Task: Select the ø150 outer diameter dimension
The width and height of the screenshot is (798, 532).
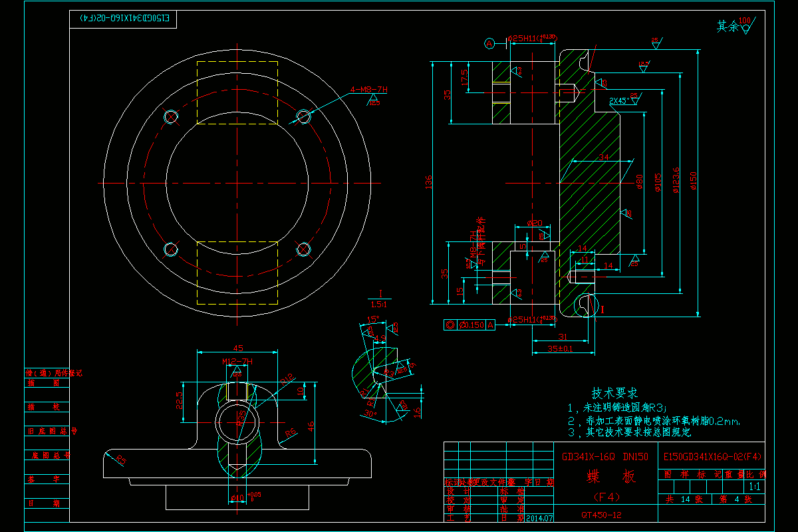Action: [694, 181]
